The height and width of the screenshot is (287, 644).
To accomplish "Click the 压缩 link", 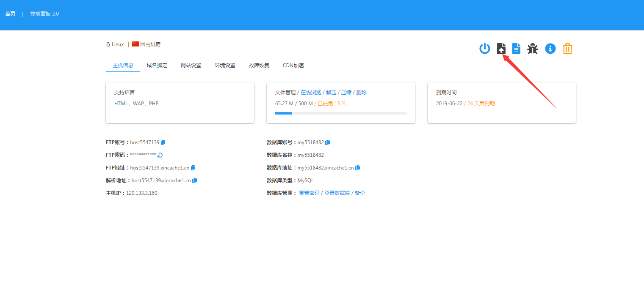I will coord(346,92).
